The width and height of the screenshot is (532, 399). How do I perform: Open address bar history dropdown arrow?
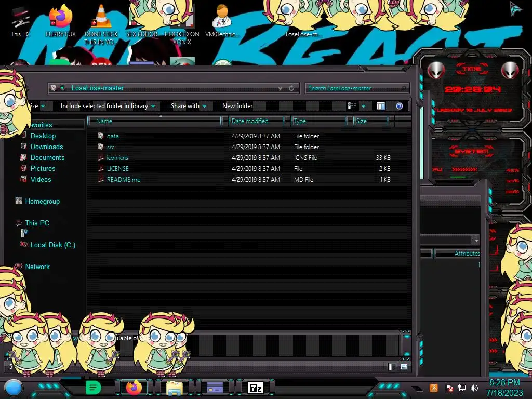pyautogui.click(x=280, y=88)
